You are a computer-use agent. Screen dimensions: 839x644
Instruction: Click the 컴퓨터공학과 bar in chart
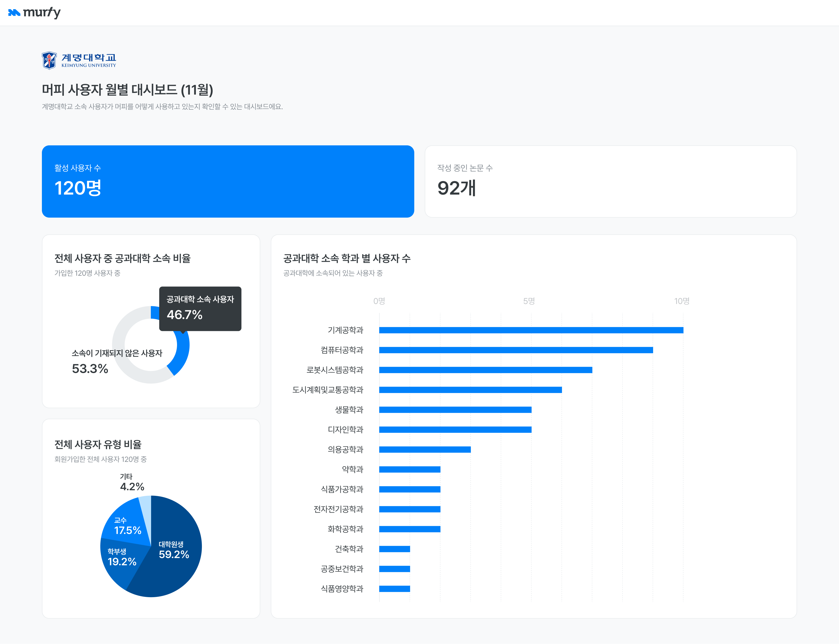(x=516, y=350)
